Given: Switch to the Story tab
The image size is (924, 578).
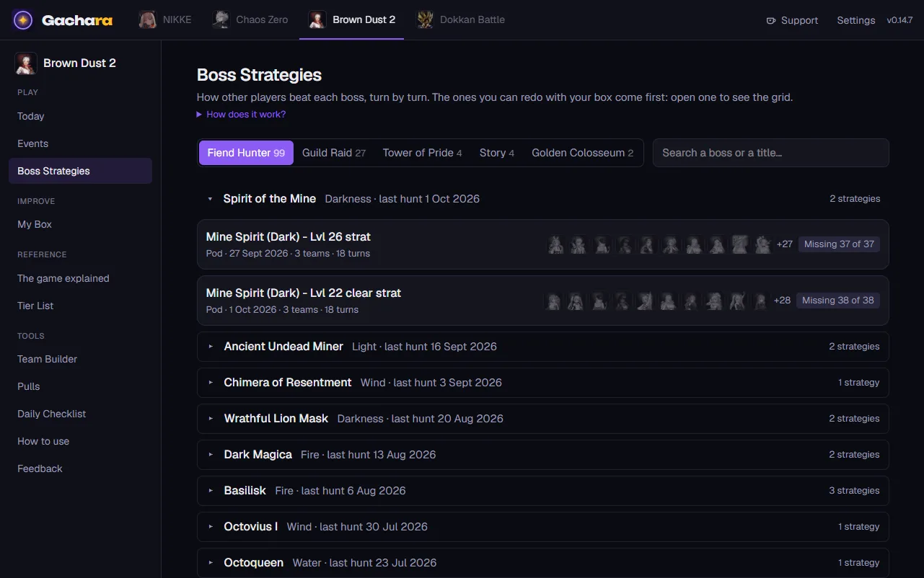Looking at the screenshot, I should coord(497,153).
